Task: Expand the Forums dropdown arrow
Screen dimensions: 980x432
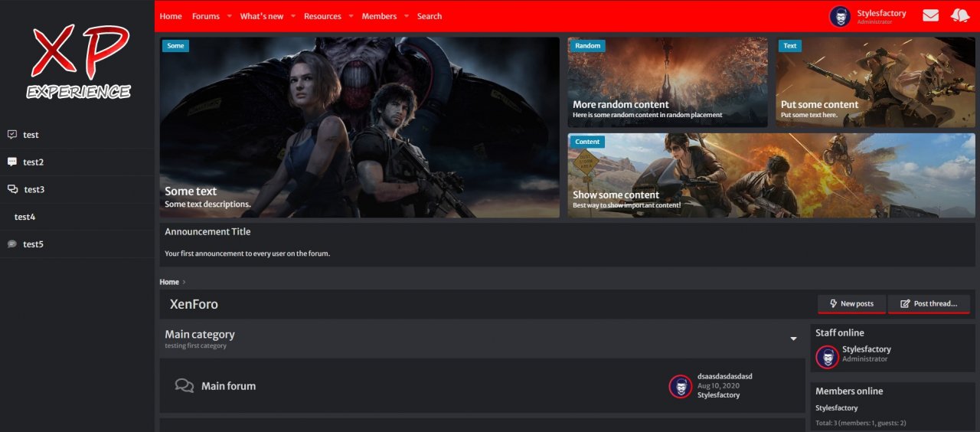Action: [229, 16]
